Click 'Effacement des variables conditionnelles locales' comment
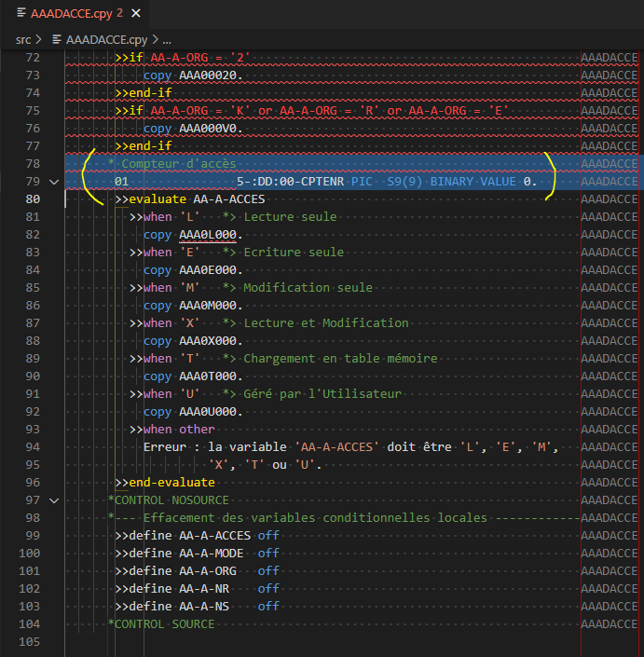Image resolution: width=644 pixels, height=657 pixels. [x=315, y=518]
